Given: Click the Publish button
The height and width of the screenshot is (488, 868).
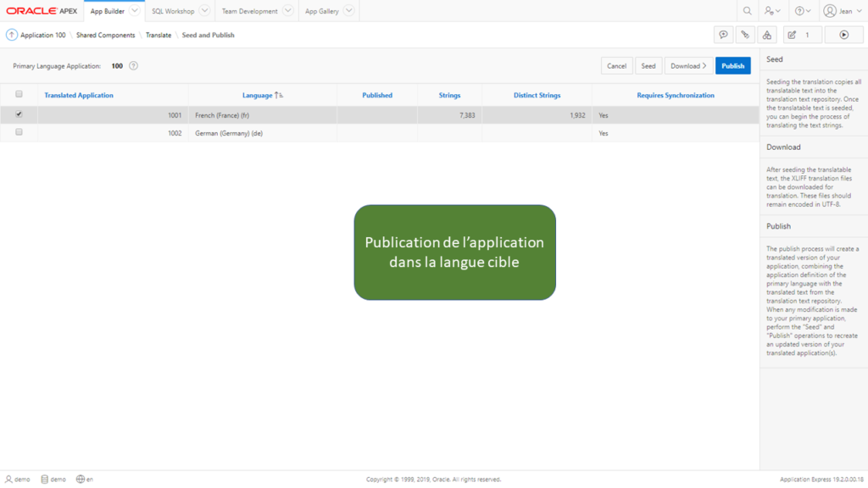Looking at the screenshot, I should (x=733, y=66).
